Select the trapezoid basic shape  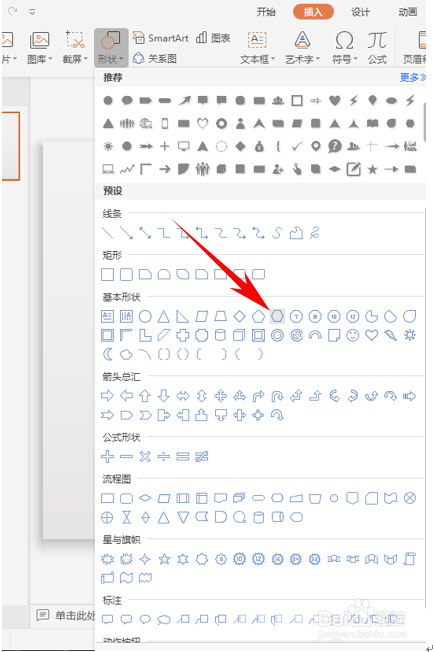point(220,316)
